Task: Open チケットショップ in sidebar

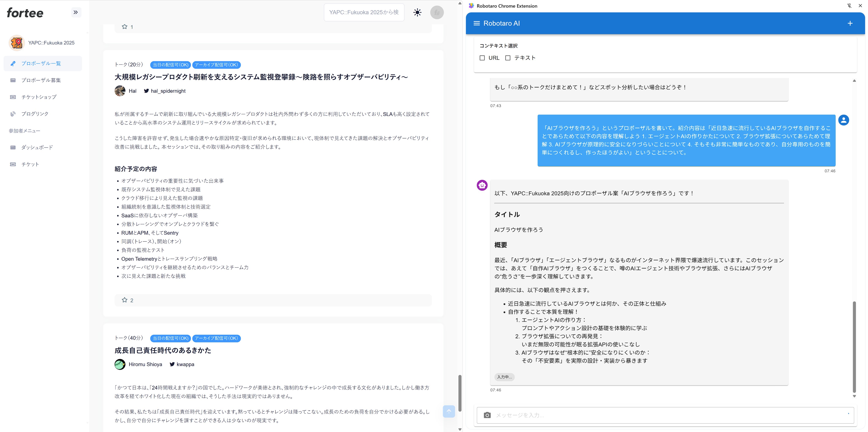Action: pos(39,97)
